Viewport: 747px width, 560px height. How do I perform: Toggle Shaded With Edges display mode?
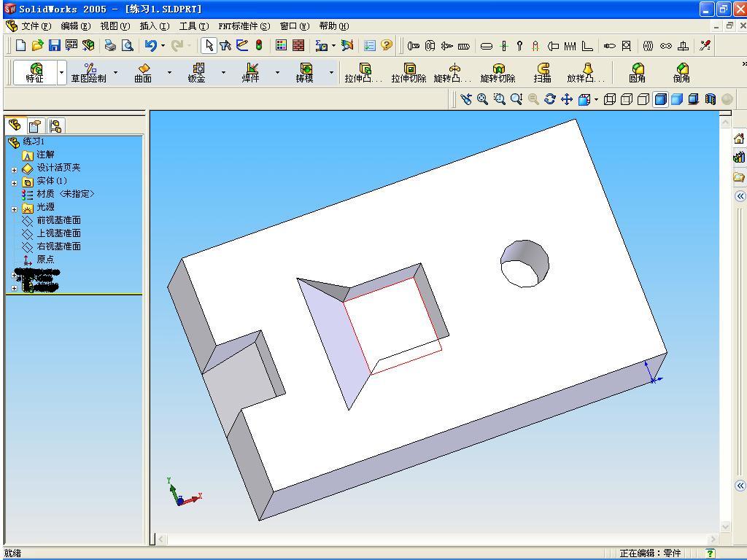660,99
